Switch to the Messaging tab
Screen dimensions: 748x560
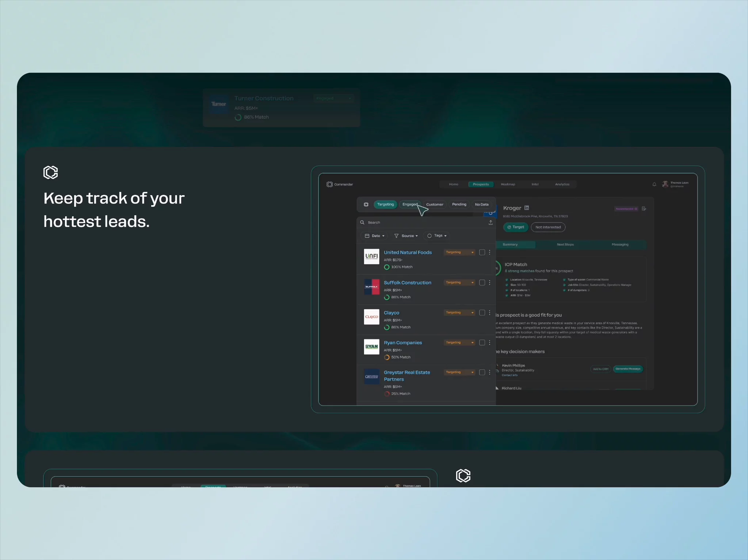[x=620, y=245]
